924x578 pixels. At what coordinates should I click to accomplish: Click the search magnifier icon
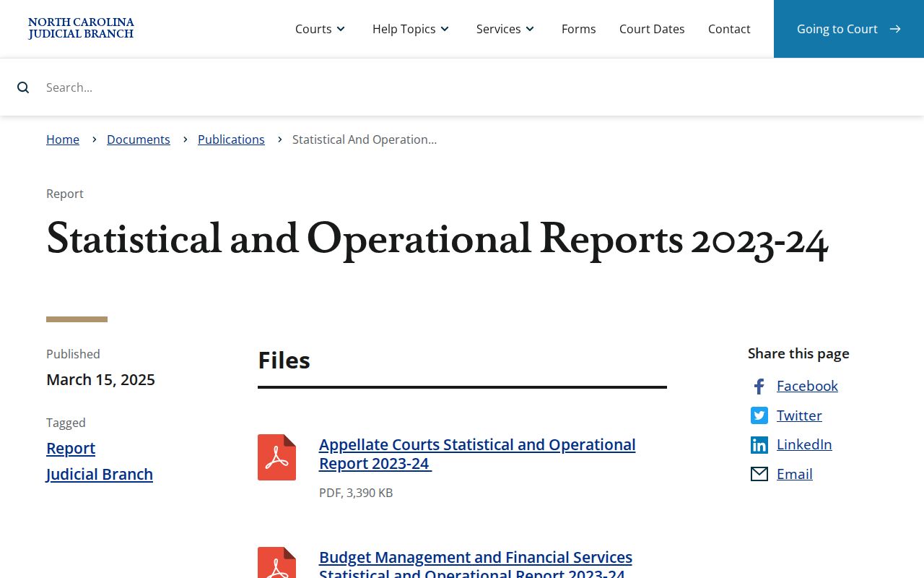coord(23,87)
